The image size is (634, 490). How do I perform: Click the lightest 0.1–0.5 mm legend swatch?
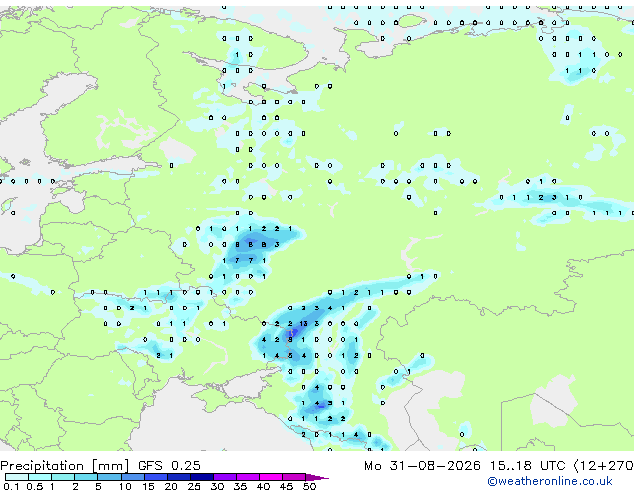(x=17, y=477)
